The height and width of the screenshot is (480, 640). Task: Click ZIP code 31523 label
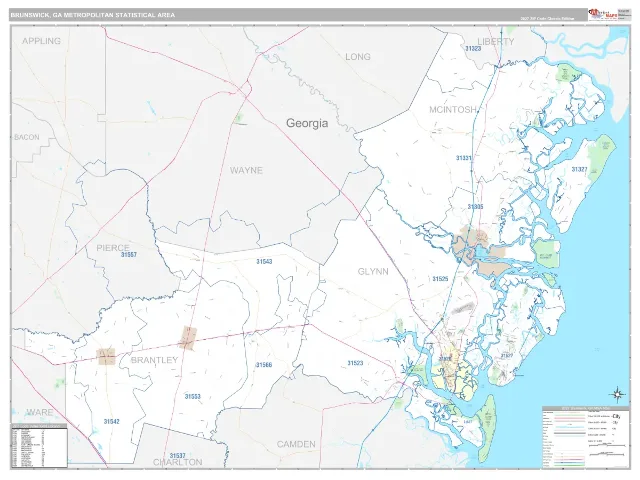355,363
